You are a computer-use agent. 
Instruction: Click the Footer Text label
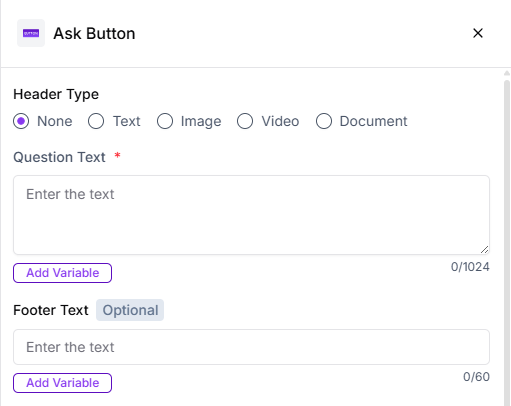(51, 310)
